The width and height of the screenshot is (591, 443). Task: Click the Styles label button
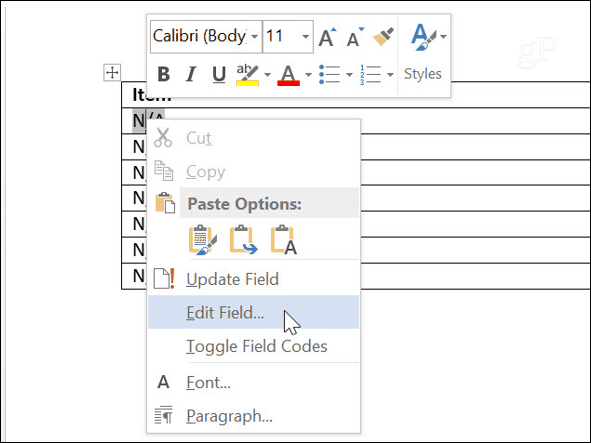423,74
